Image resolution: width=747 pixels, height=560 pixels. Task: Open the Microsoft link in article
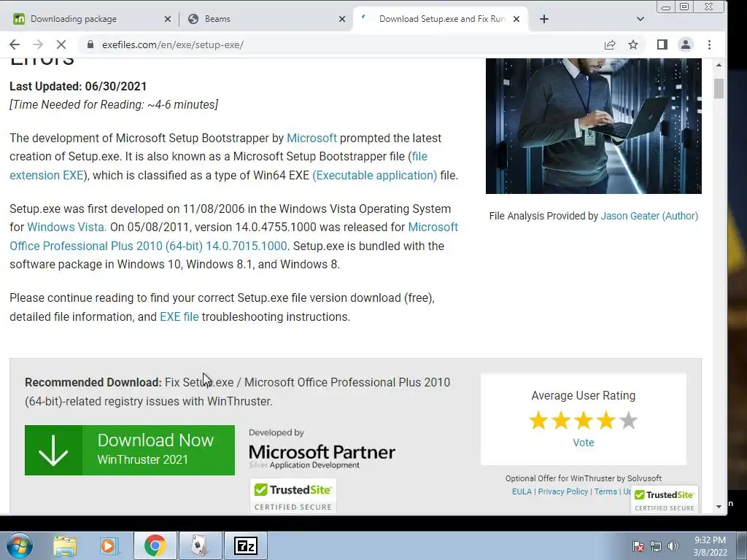(311, 138)
